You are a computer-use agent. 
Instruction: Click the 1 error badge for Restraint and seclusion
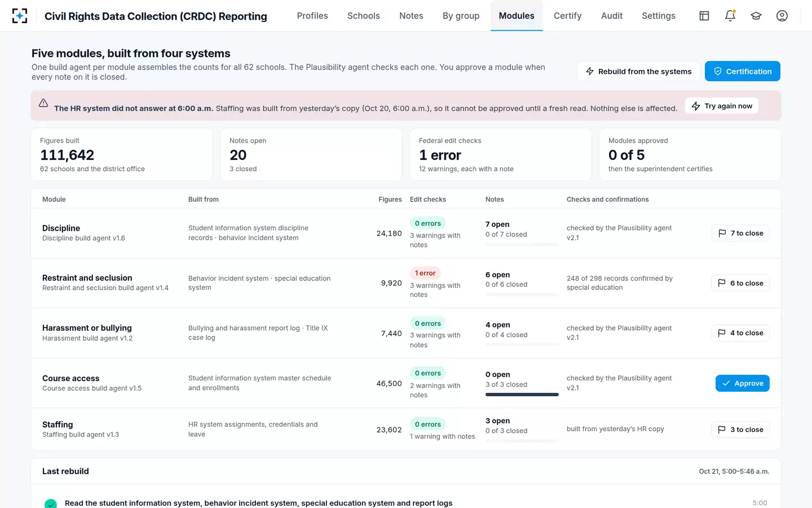425,273
